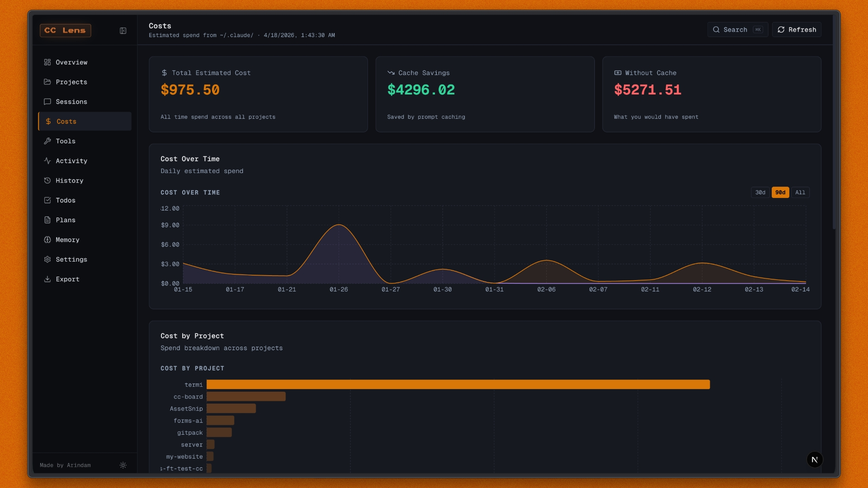Open the Activity pulse icon
868x488 pixels.
pyautogui.click(x=47, y=161)
